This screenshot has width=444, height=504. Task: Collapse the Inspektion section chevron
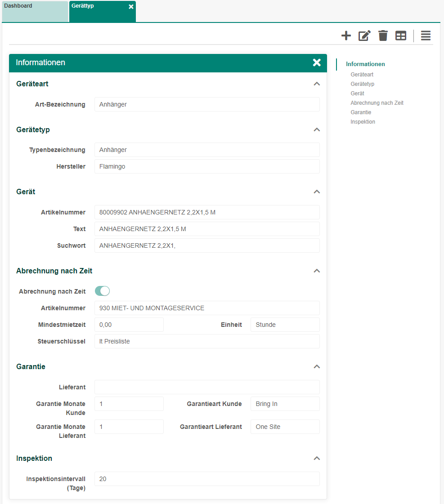coord(317,459)
